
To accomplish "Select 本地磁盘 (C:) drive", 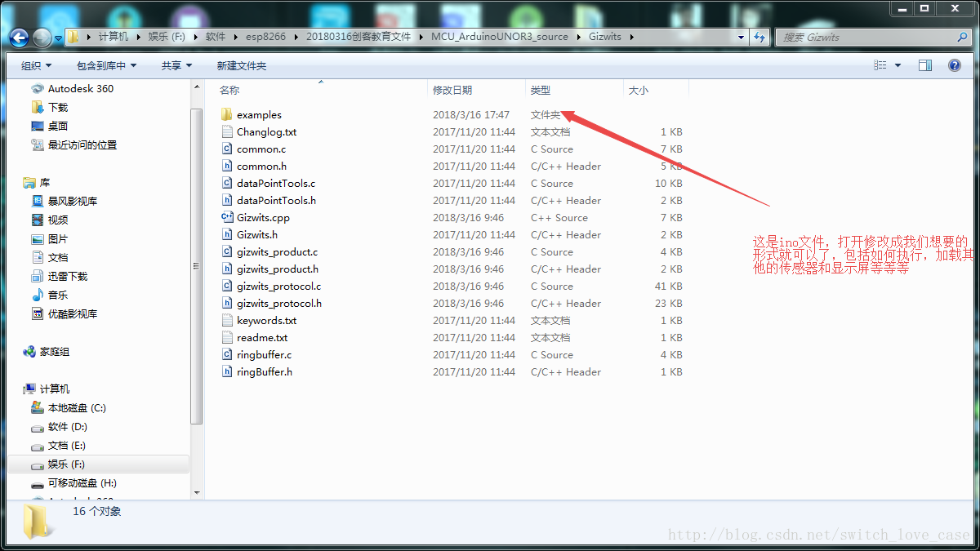I will coord(69,407).
